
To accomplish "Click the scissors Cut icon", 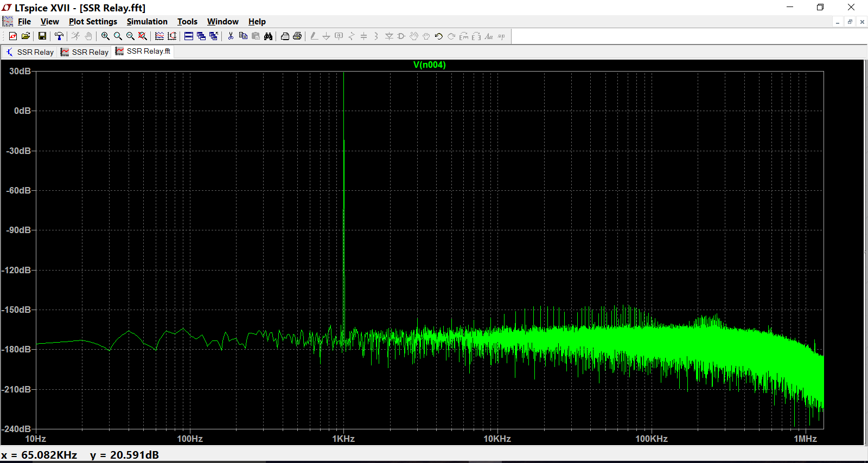I will click(x=231, y=36).
